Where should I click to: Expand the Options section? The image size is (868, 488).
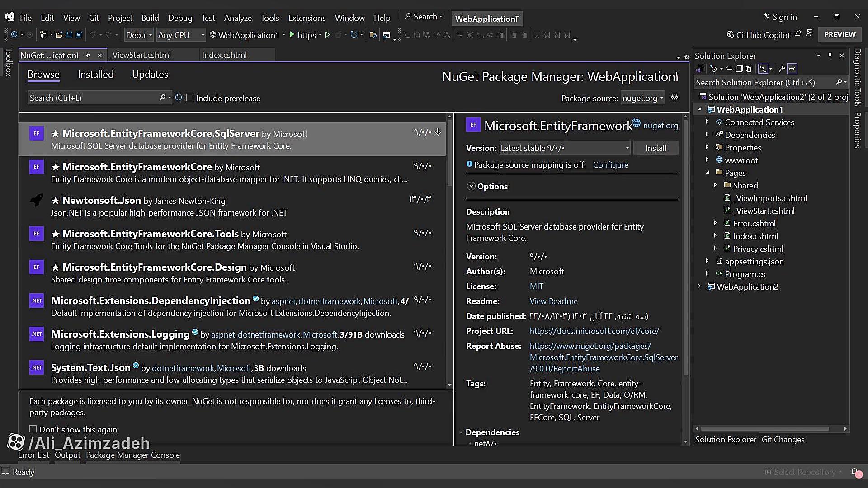471,186
